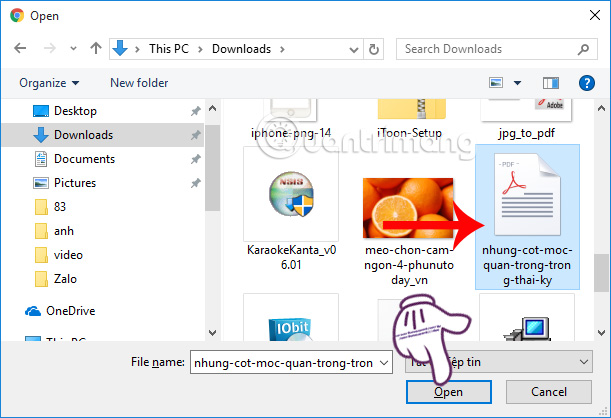
Task: Open the view options dropdown arrow
Action: (x=517, y=83)
